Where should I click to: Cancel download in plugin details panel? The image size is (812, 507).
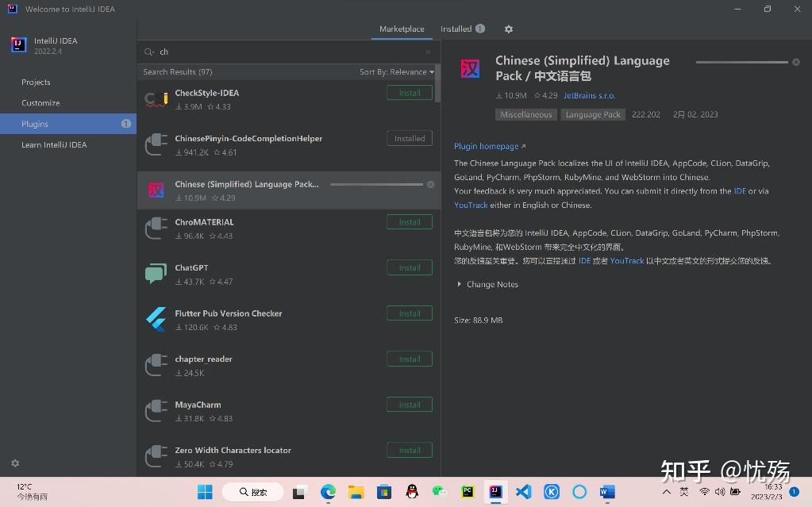[x=796, y=62]
